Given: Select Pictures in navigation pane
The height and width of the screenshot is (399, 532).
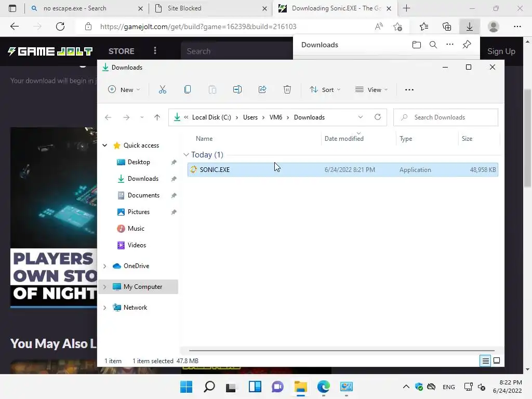Looking at the screenshot, I should coord(138,212).
